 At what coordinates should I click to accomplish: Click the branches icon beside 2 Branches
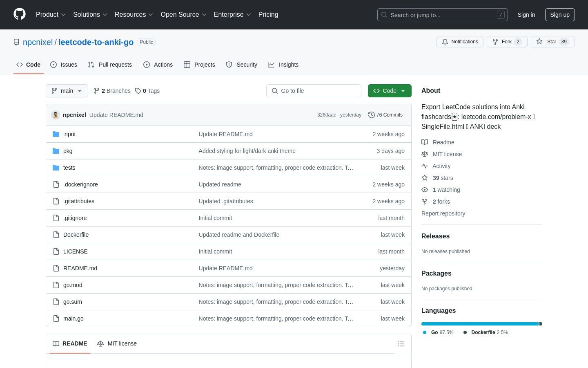(x=97, y=91)
